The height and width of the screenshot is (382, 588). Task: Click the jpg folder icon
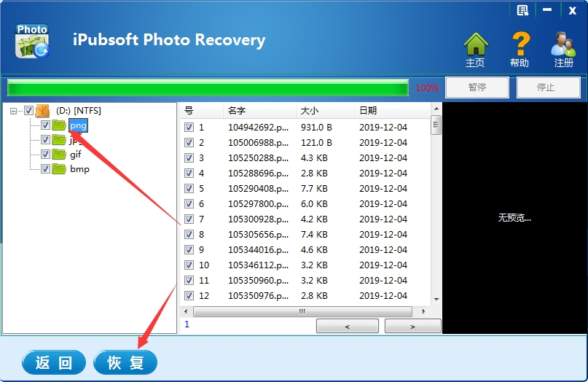(59, 140)
